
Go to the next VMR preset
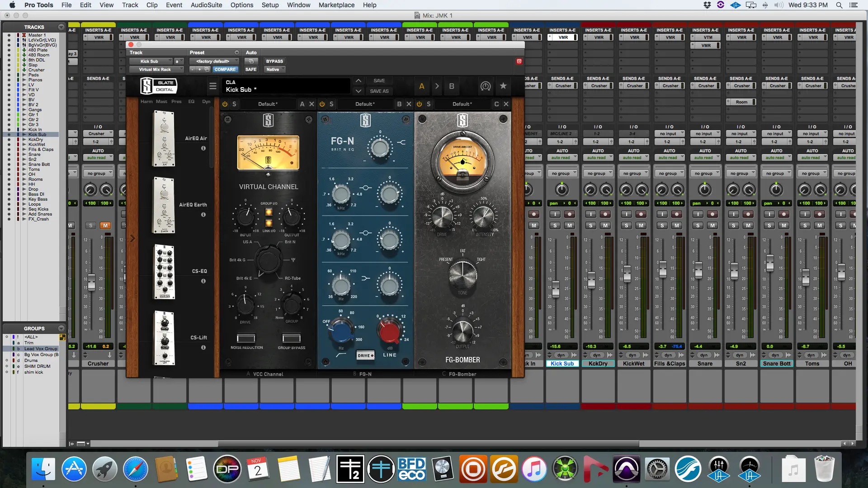tap(358, 91)
